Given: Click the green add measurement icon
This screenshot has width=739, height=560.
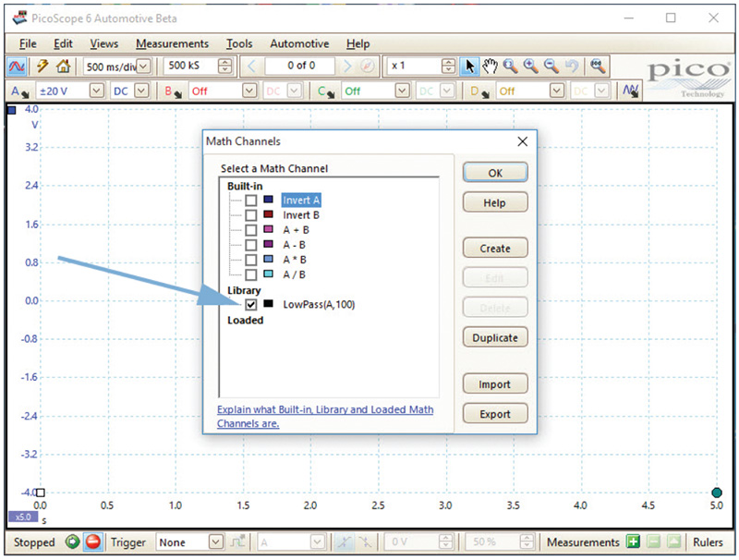Looking at the screenshot, I should coord(633,542).
